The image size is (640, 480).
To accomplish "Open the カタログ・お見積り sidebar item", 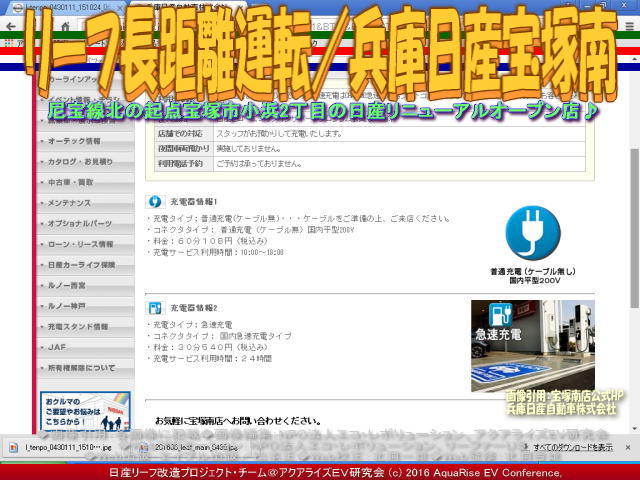I will tap(85, 162).
